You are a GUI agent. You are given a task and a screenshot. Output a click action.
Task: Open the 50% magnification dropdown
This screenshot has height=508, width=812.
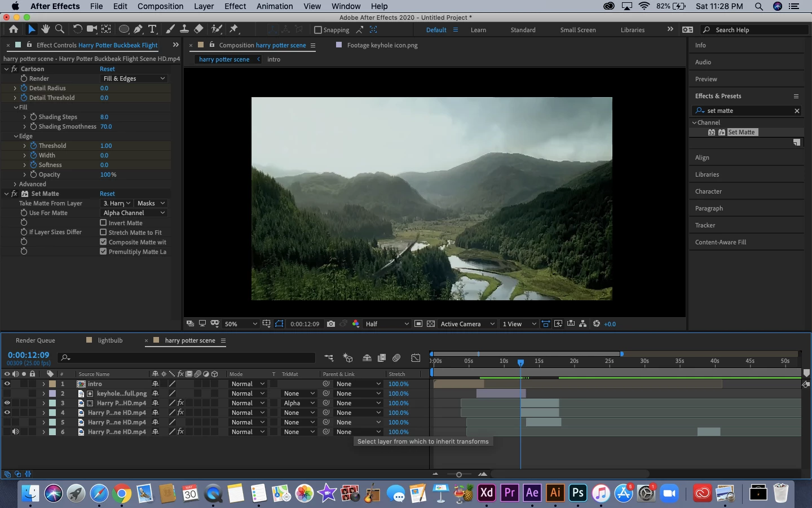point(241,324)
